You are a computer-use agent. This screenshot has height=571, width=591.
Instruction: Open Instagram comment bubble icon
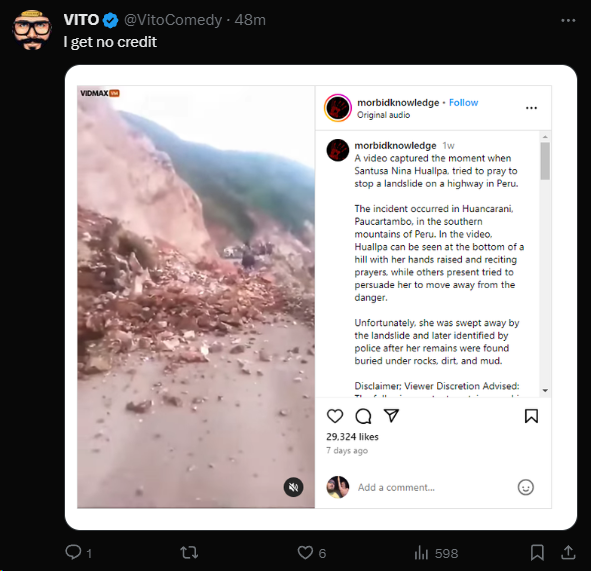pyautogui.click(x=363, y=416)
